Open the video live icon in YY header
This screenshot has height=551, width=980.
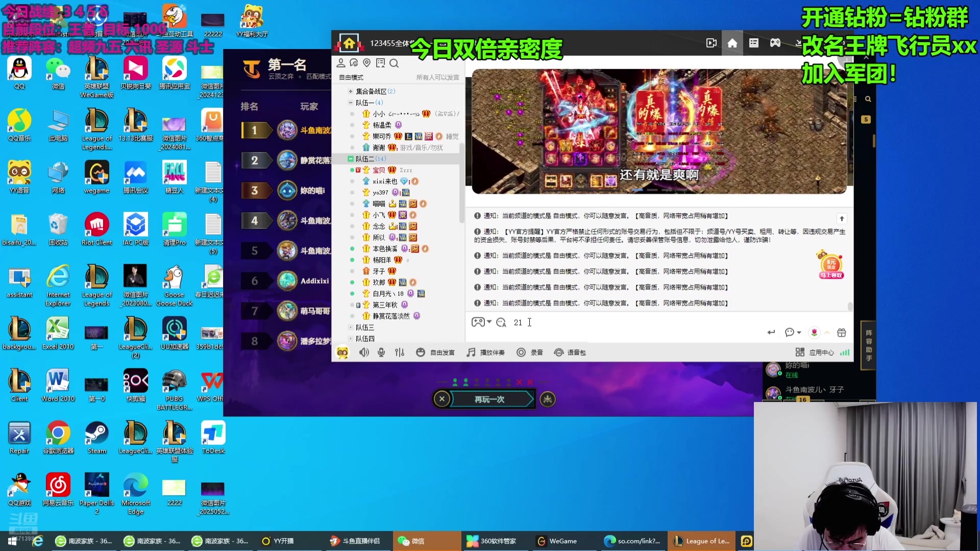(x=712, y=43)
